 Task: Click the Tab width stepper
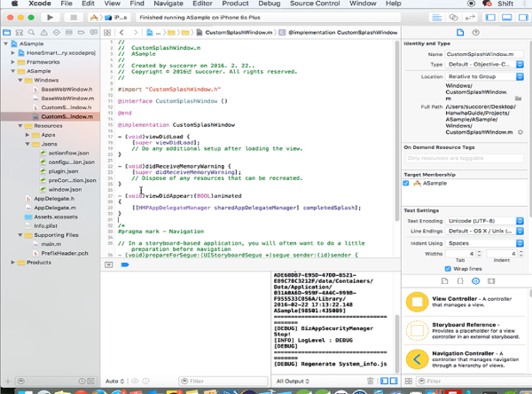(x=479, y=254)
